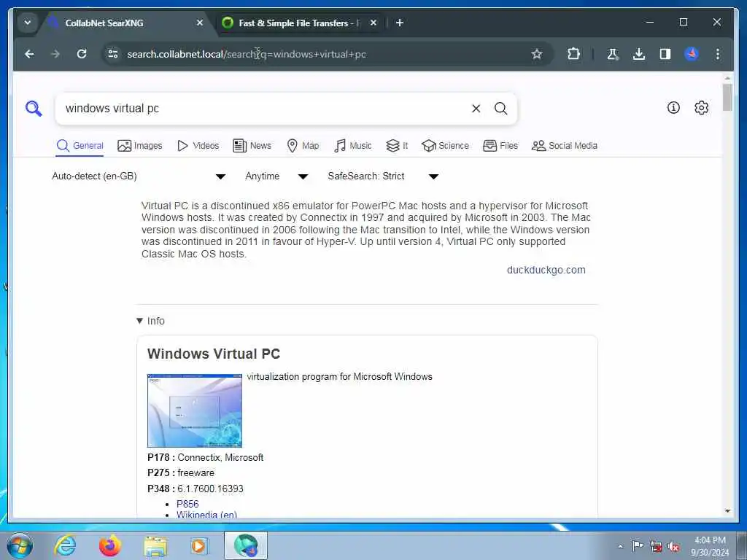Click the network tray icon
The image size is (747, 560).
point(656,547)
